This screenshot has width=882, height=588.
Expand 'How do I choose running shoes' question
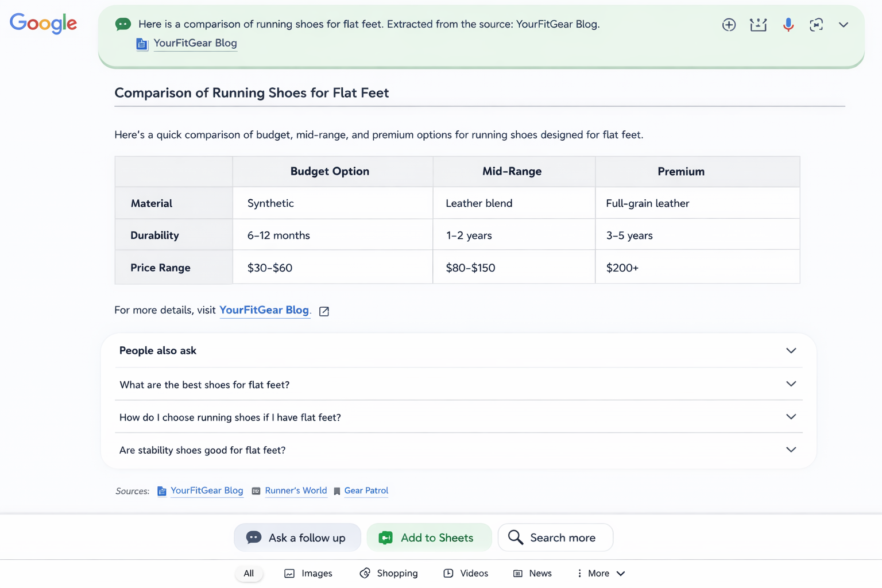coord(458,417)
